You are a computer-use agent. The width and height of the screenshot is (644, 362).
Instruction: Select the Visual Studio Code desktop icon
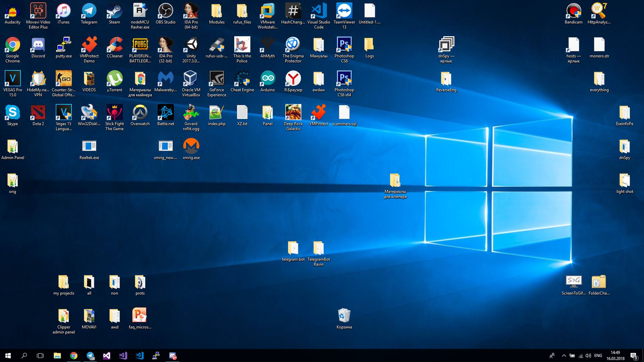point(318,16)
